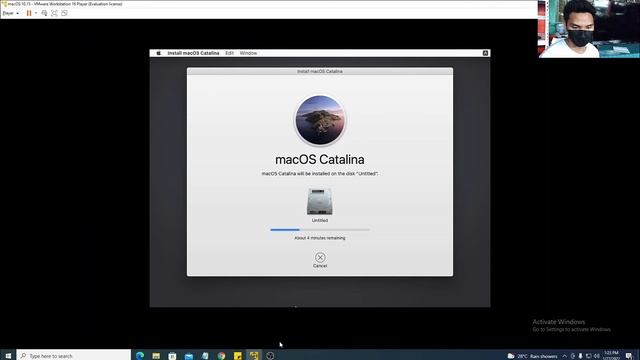Click the icon at the right end of the macOS menu bar
Screen dimensions: 640x360
(485, 53)
